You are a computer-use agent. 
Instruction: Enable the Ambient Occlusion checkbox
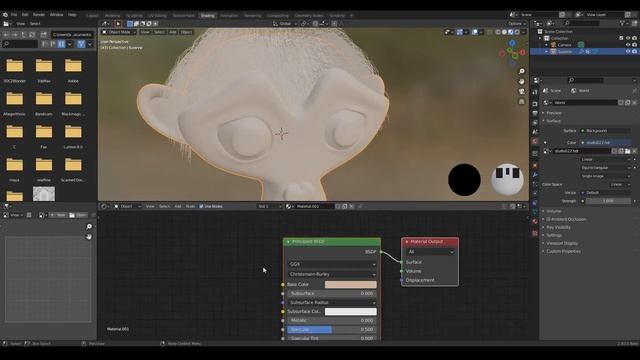point(549,219)
